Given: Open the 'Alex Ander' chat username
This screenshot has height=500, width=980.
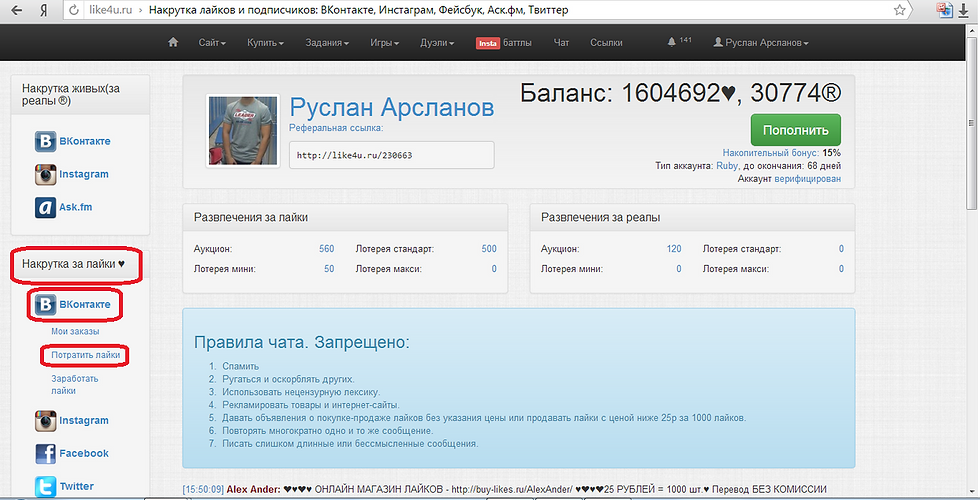Looking at the screenshot, I should tap(253, 489).
